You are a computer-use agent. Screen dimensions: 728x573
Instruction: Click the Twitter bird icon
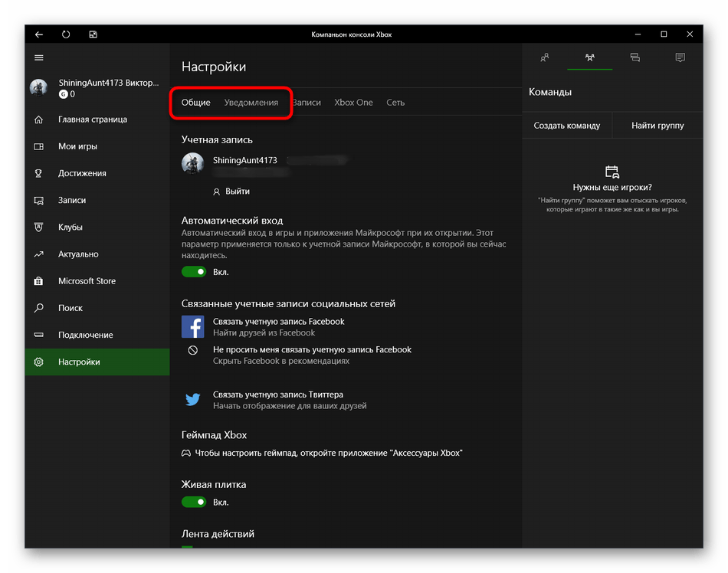click(x=192, y=399)
